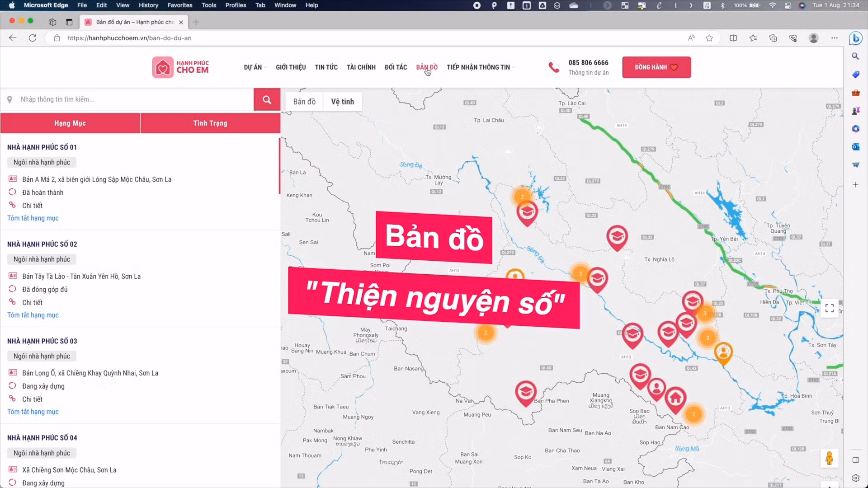The height and width of the screenshot is (488, 868).
Task: Close the Bản đồ dự án browser tab
Action: (181, 22)
